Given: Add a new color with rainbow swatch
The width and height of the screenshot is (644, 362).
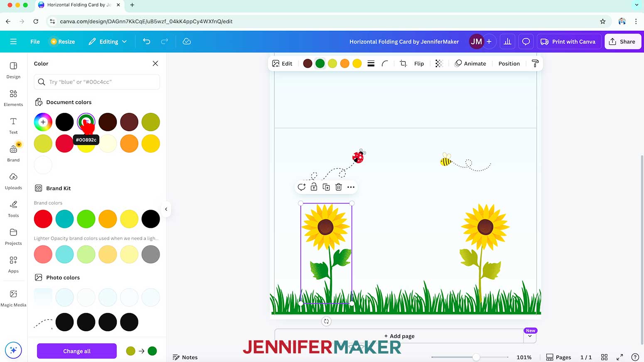Looking at the screenshot, I should pos(43,122).
